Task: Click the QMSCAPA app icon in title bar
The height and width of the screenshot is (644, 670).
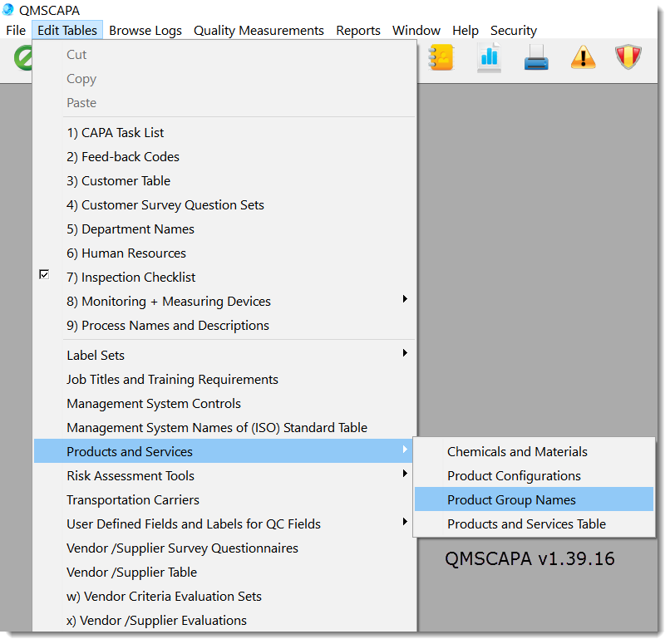Action: (8, 10)
